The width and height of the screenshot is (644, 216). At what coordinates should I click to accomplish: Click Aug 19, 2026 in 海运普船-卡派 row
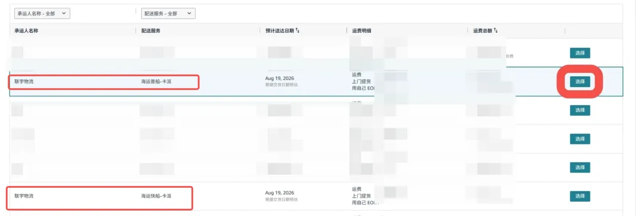click(x=280, y=78)
